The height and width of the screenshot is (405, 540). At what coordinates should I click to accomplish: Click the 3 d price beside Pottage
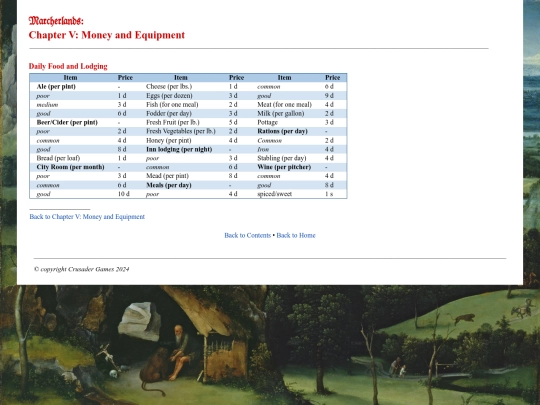pos(329,122)
